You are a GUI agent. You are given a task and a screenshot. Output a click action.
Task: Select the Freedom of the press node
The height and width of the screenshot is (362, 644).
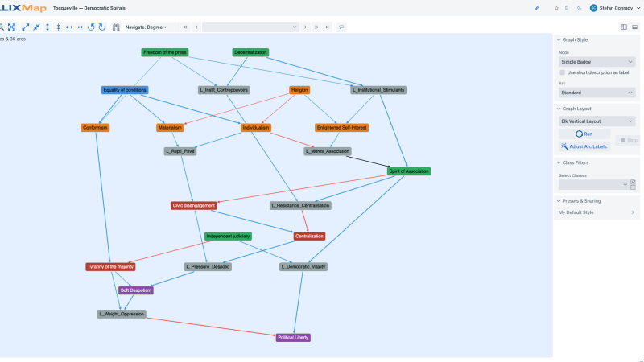[x=165, y=52]
